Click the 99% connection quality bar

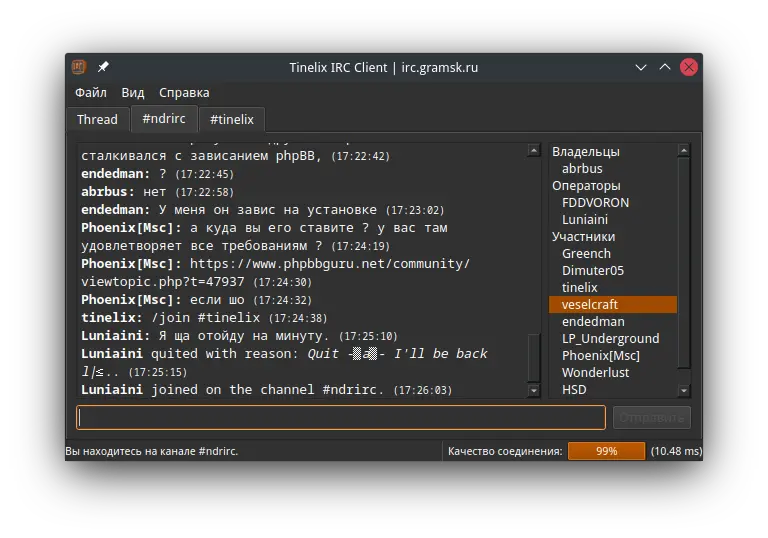tap(606, 451)
